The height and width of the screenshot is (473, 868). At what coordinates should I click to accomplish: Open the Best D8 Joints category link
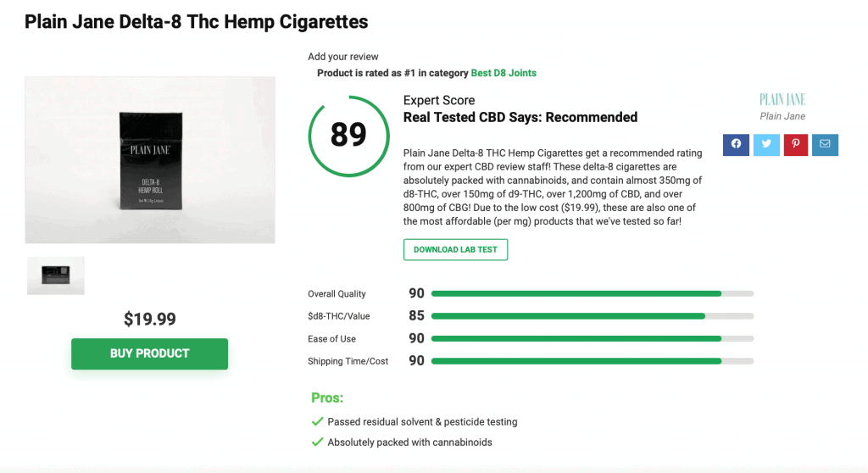tap(504, 73)
